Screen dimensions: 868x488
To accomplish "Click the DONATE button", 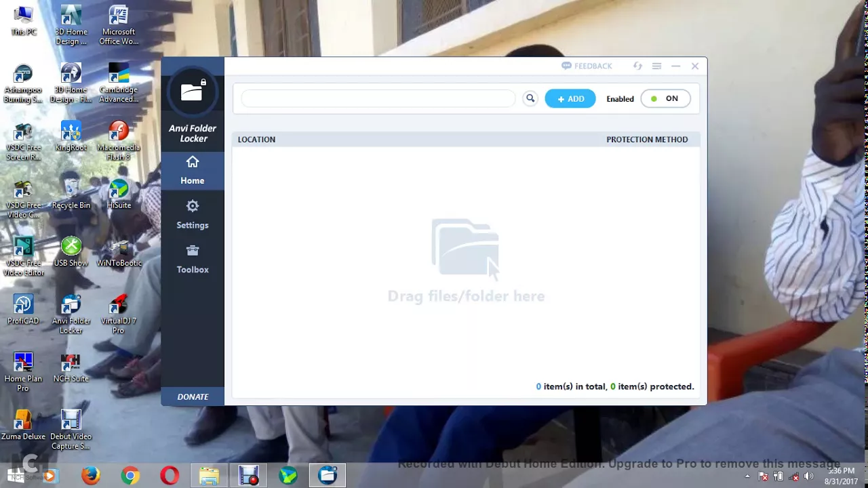I will tap(193, 396).
